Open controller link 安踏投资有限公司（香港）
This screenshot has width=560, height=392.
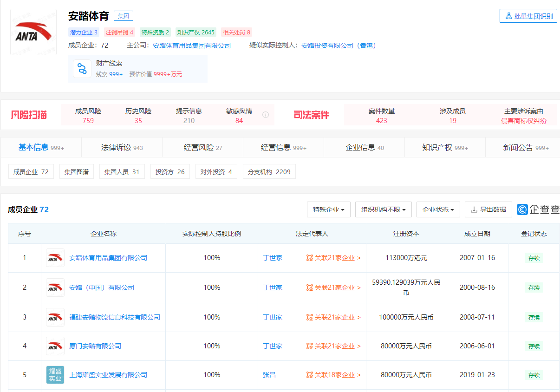[x=339, y=46]
